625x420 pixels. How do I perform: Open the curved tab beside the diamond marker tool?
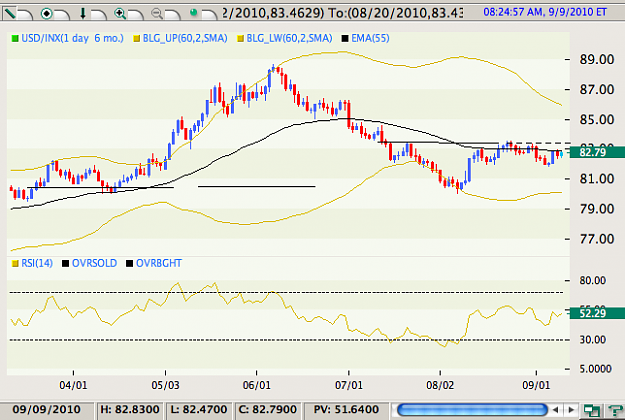pyautogui.click(x=62, y=15)
